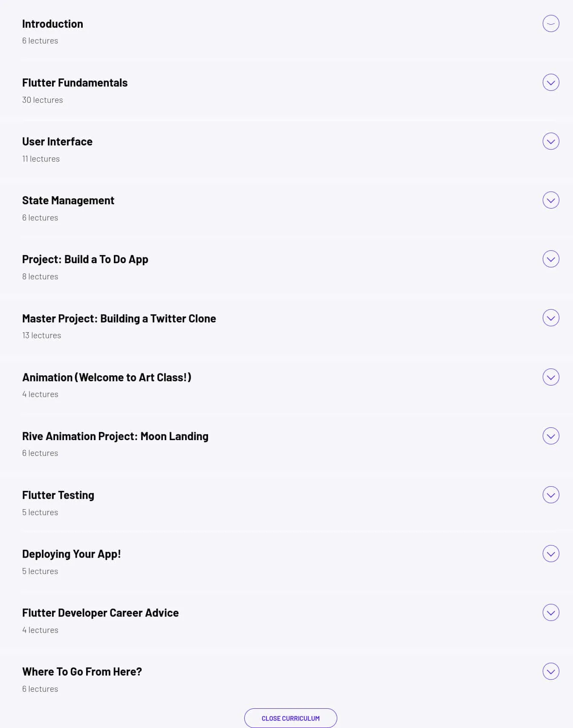The image size is (573, 728).
Task: Open Animation Art Class chevron icon
Action: pos(551,377)
